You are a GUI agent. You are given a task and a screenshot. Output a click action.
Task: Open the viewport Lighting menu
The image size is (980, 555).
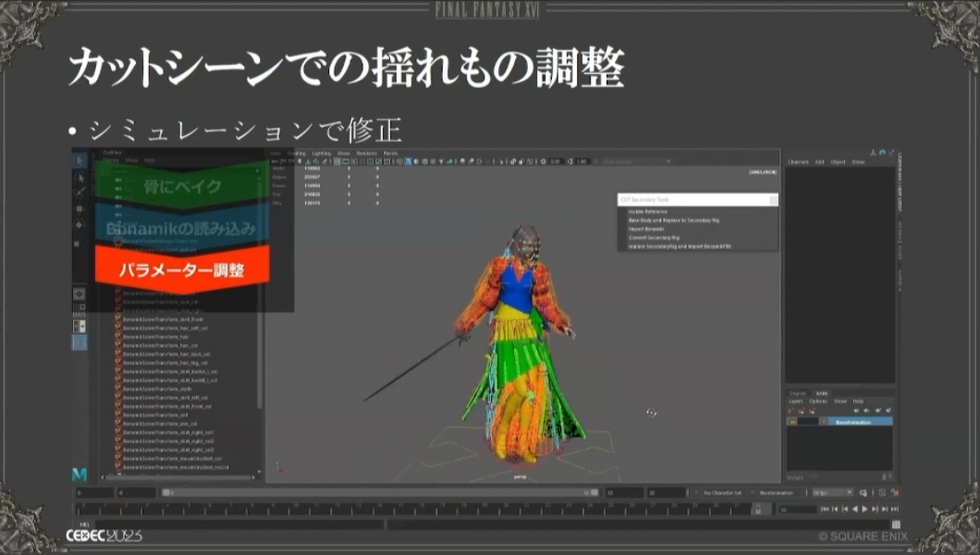point(321,154)
